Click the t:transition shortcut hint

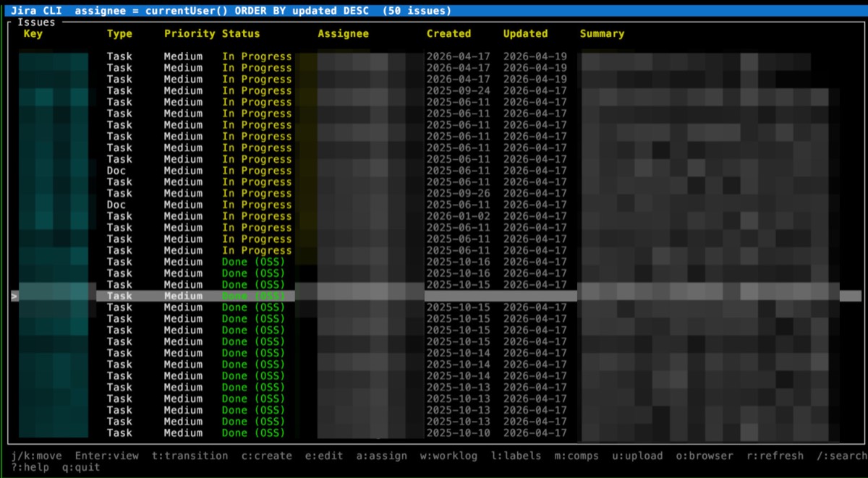(190, 456)
